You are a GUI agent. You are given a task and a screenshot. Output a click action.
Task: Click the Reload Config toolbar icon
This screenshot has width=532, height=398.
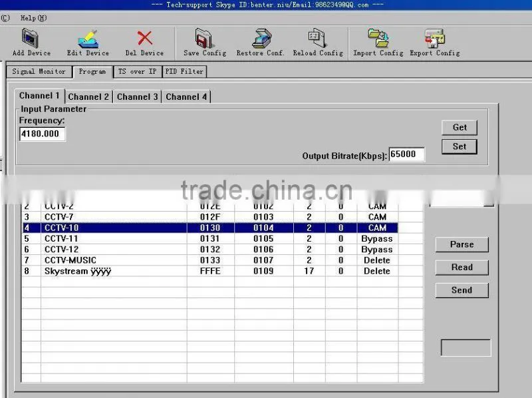318,38
